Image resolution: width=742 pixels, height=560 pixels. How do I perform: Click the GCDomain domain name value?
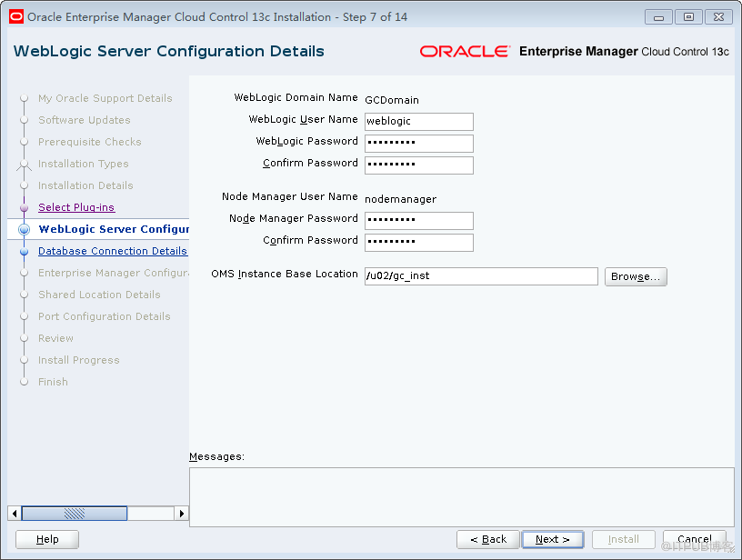392,100
